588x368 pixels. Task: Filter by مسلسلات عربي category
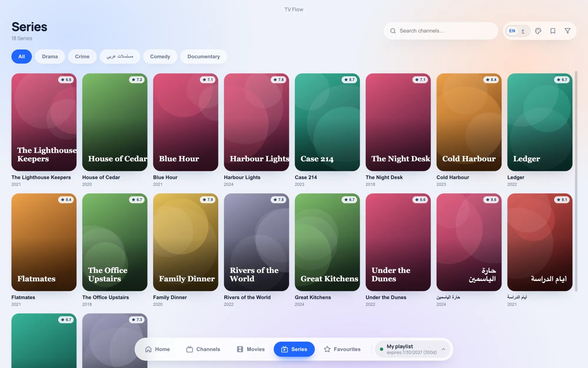pyautogui.click(x=120, y=57)
